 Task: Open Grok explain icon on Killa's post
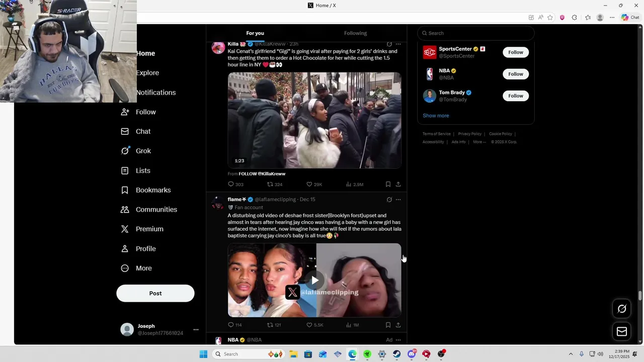(389, 44)
